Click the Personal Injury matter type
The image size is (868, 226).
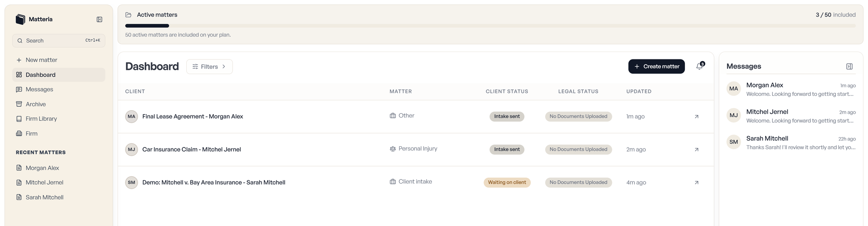[x=413, y=149]
